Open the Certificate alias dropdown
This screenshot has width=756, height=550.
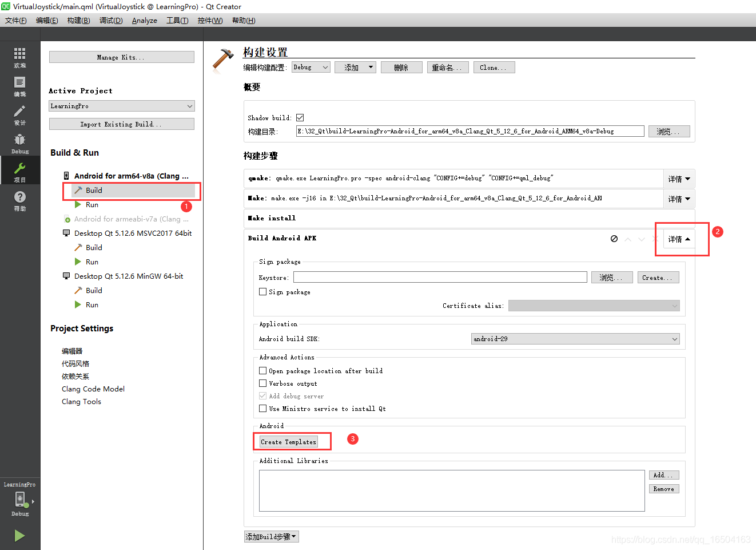[594, 306]
